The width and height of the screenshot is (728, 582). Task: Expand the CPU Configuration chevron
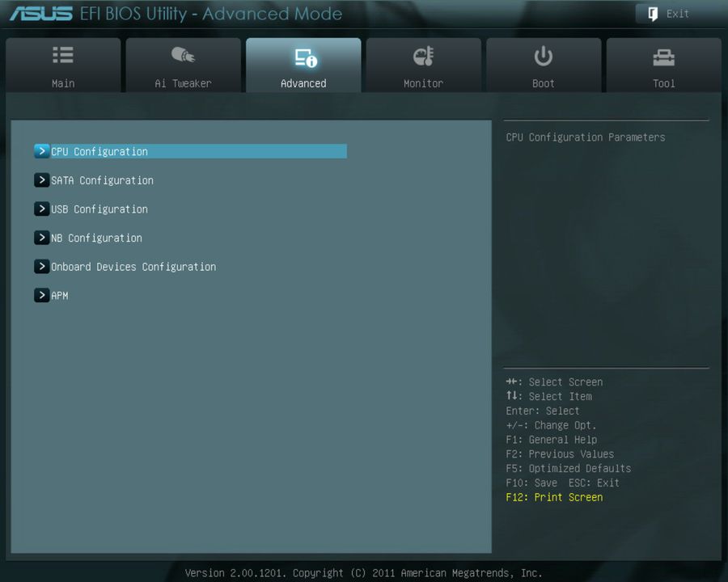(x=41, y=150)
